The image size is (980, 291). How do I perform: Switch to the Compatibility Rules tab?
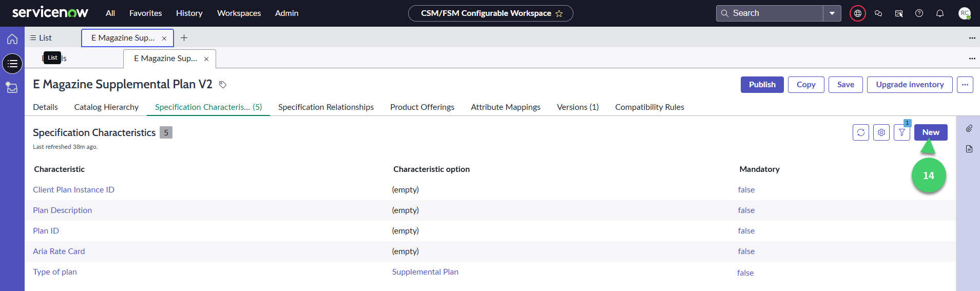pyautogui.click(x=650, y=107)
